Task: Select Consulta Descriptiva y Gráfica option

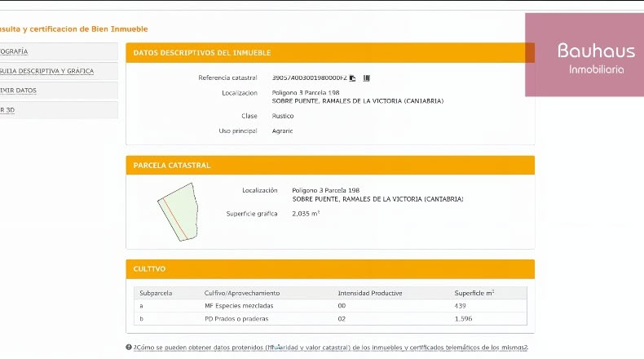Action: (59, 71)
